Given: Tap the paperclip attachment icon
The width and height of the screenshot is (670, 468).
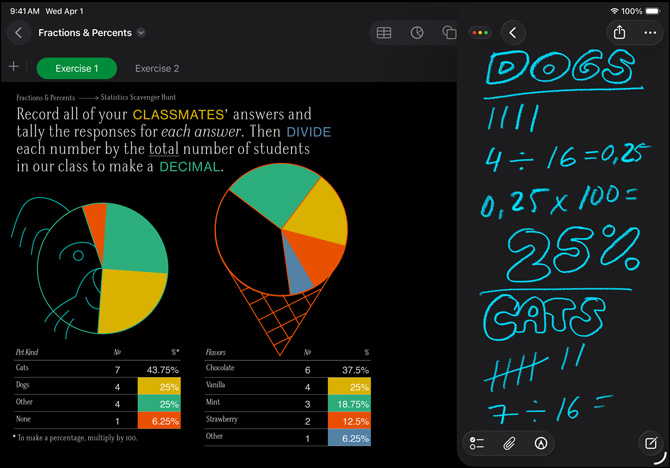Looking at the screenshot, I should (509, 443).
